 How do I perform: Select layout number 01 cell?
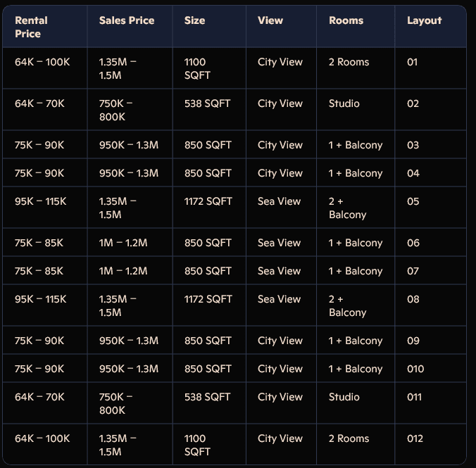(413, 62)
